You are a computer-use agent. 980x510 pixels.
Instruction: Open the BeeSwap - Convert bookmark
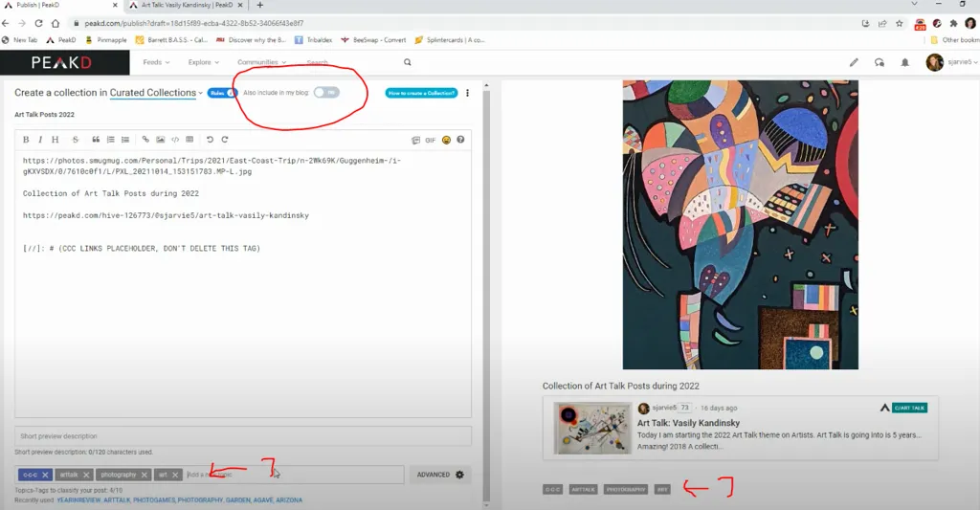[x=374, y=40]
